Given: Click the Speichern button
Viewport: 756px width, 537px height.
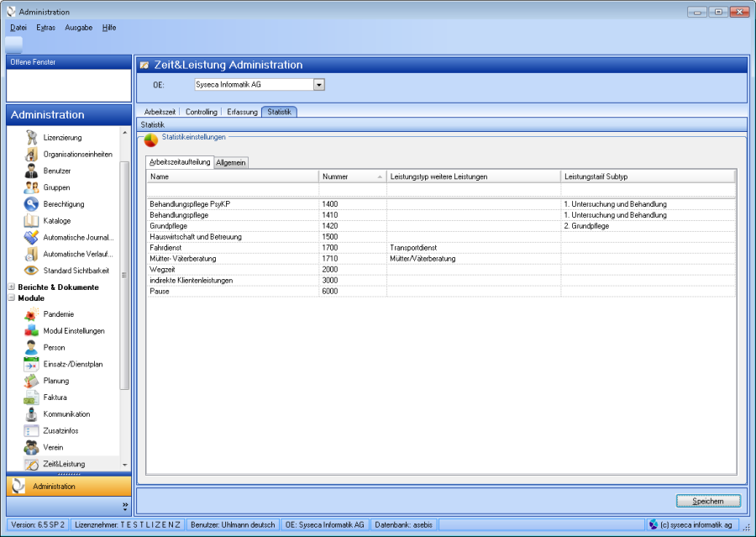Looking at the screenshot, I should pos(708,501).
